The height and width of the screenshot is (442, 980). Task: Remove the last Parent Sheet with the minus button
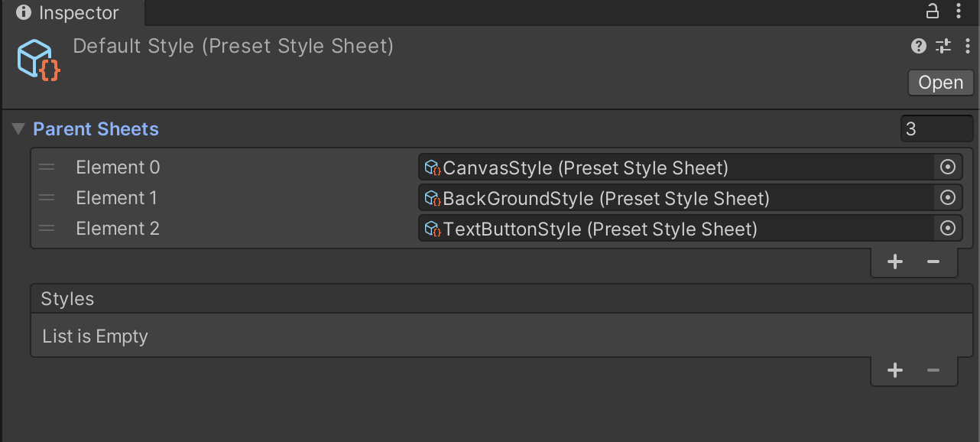pos(933,262)
